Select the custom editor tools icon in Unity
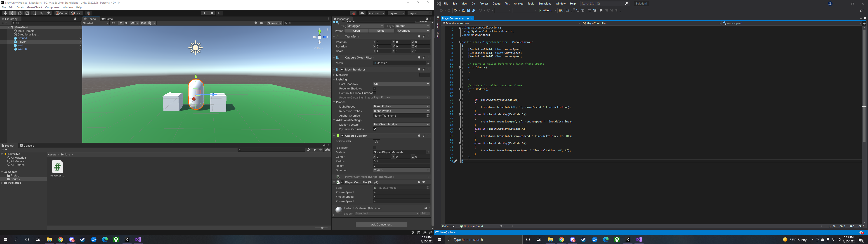868x244 pixels. [49, 13]
